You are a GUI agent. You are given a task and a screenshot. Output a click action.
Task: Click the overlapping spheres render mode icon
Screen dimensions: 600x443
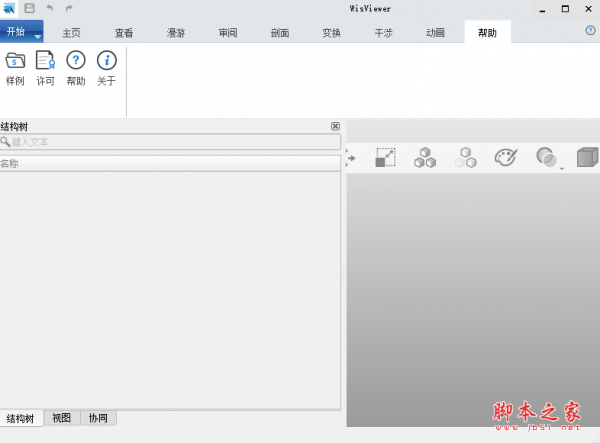pyautogui.click(x=546, y=157)
